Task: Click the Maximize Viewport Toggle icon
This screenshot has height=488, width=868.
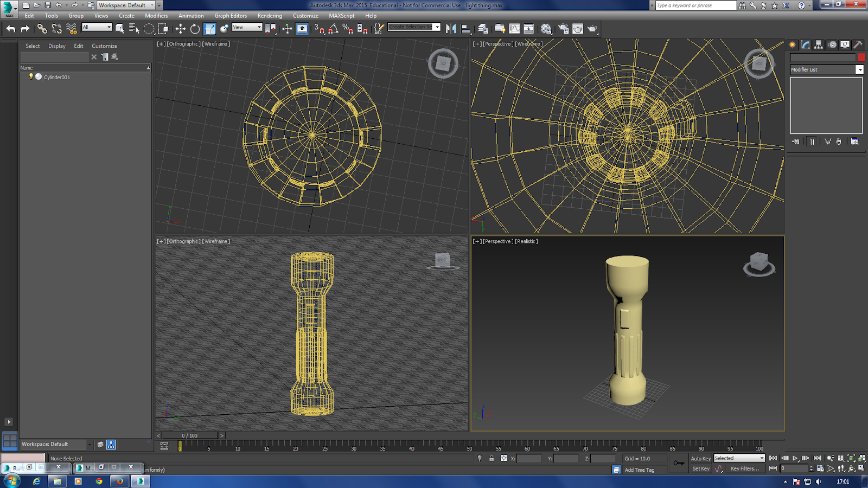Action: point(862,468)
